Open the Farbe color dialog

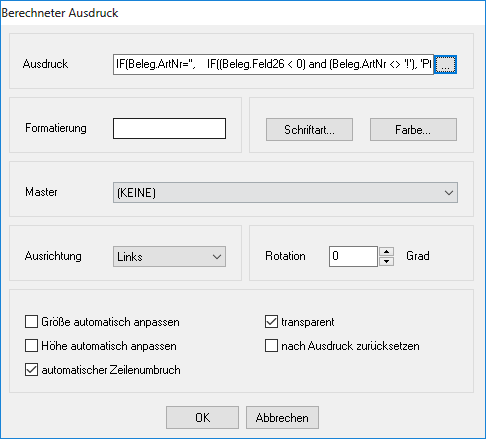pos(413,130)
